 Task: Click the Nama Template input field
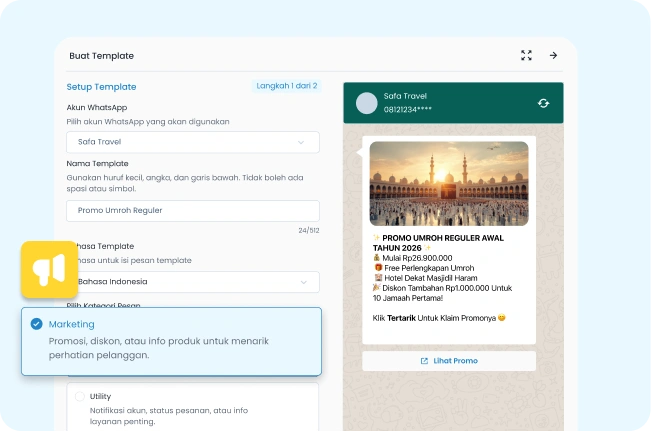(193, 211)
